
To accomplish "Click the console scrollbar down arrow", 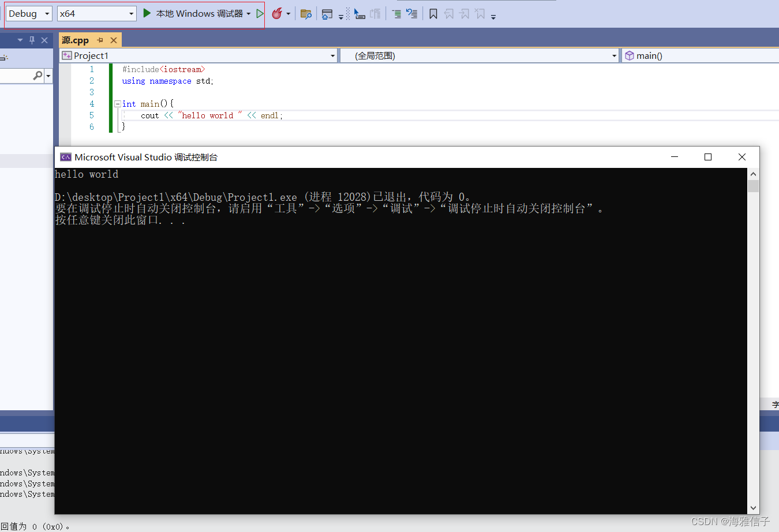I will click(x=753, y=508).
